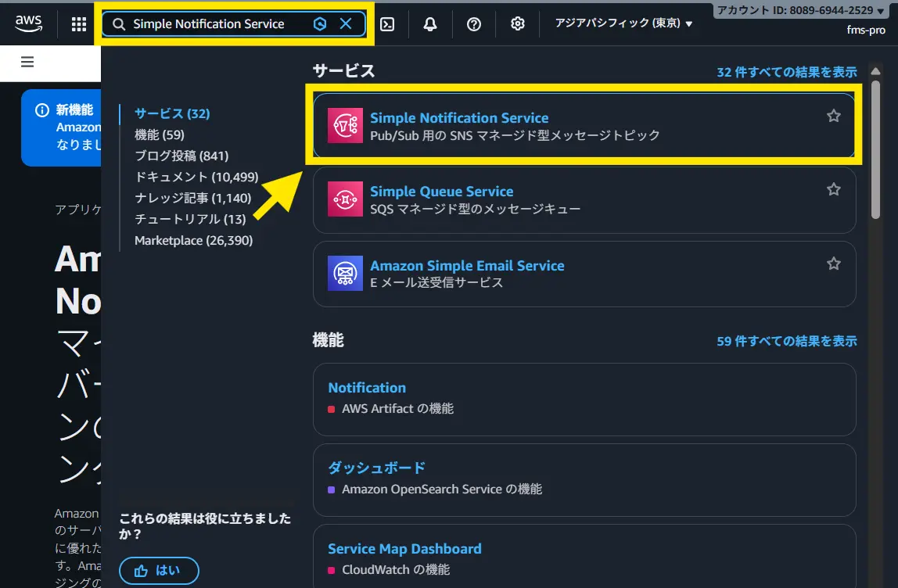The image size is (898, 588).
Task: Click the はい feedback button
Action: (160, 571)
